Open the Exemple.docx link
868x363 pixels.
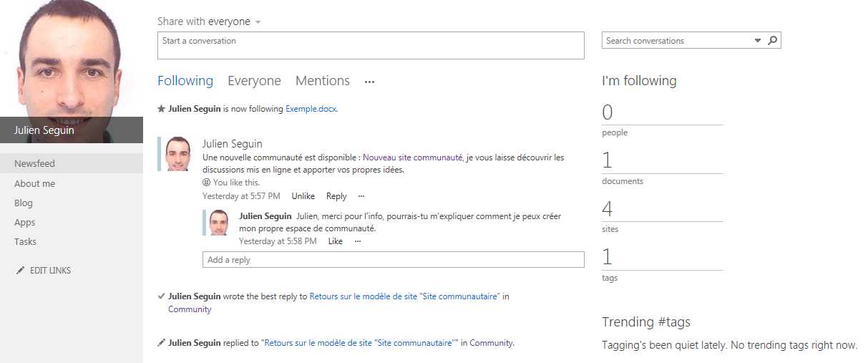coord(311,109)
